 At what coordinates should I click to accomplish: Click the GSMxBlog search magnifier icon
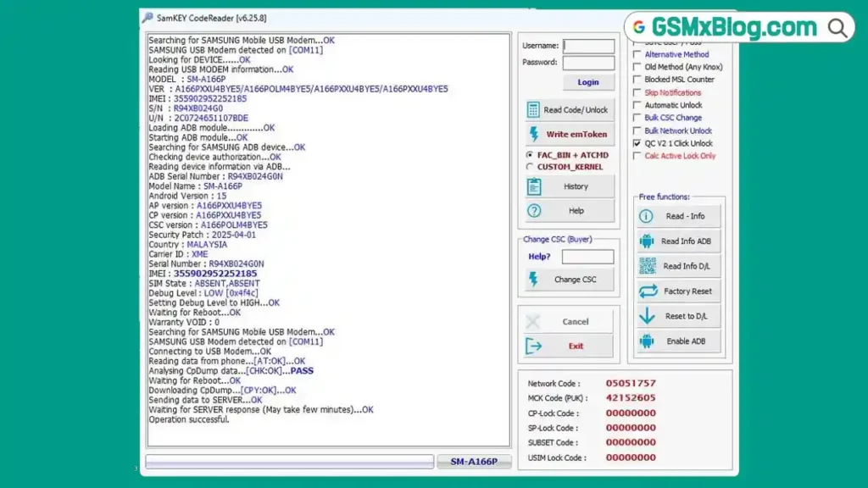pos(837,28)
